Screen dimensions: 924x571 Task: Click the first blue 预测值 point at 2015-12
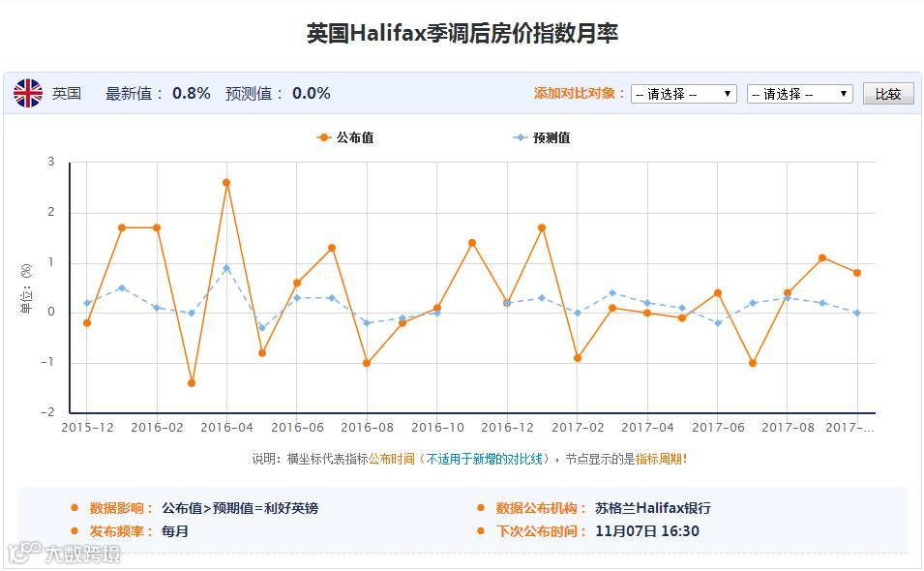pyautogui.click(x=87, y=303)
